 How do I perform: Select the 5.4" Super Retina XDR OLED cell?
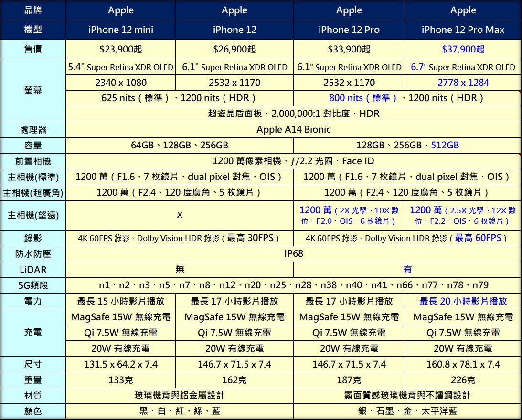pyautogui.click(x=120, y=67)
